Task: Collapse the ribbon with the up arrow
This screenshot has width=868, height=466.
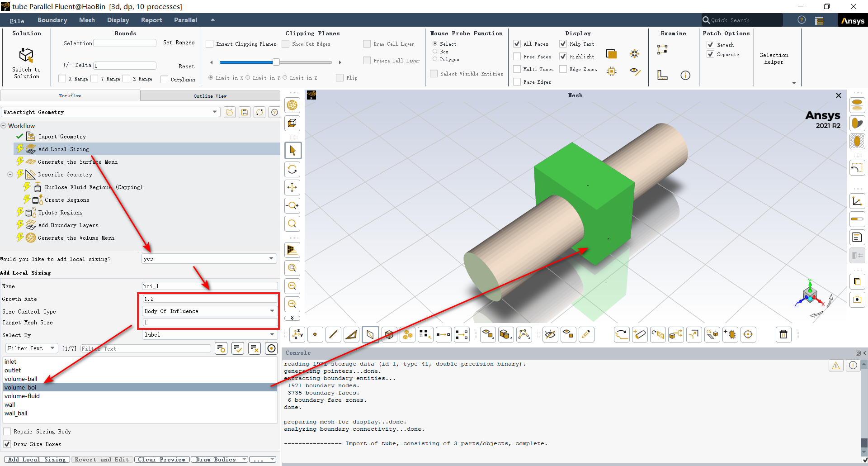Action: [212, 20]
